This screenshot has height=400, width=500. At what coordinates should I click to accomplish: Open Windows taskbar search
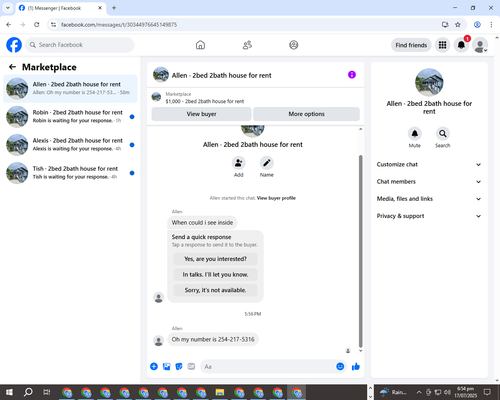(x=28, y=392)
